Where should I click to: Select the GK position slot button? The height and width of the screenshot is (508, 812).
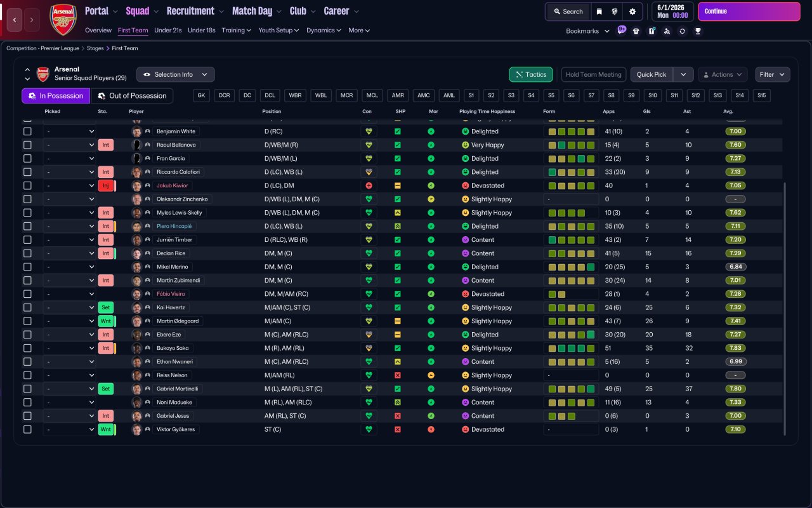(x=201, y=96)
